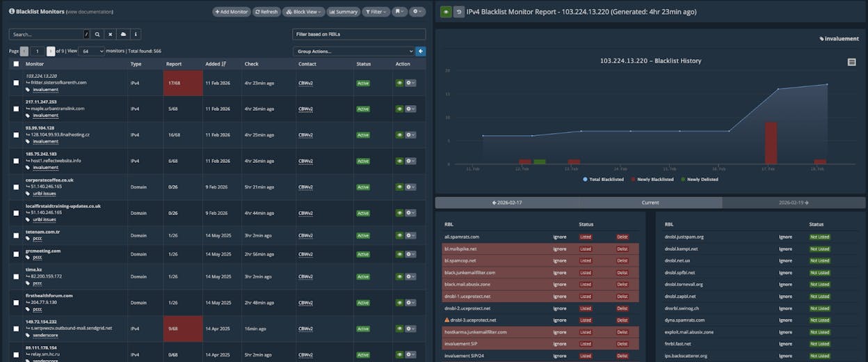Click Delist for bl.mailspike.net

pos(622,249)
